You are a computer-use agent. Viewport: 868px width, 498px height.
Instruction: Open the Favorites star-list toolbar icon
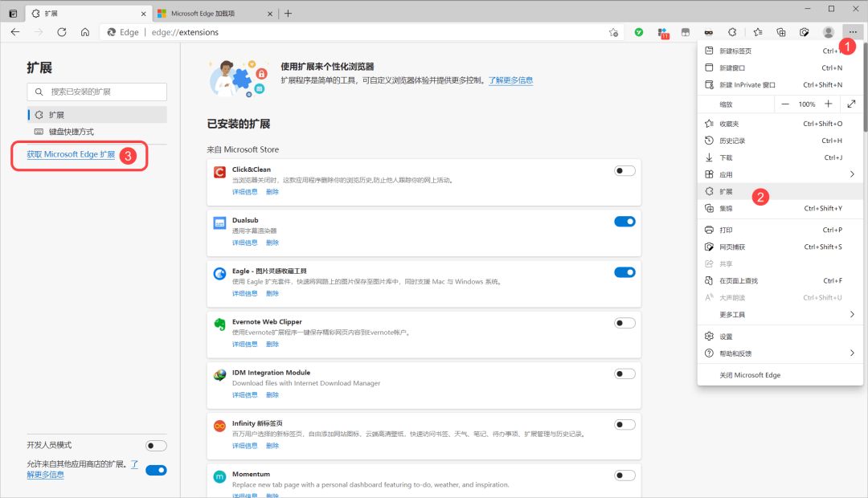point(758,32)
